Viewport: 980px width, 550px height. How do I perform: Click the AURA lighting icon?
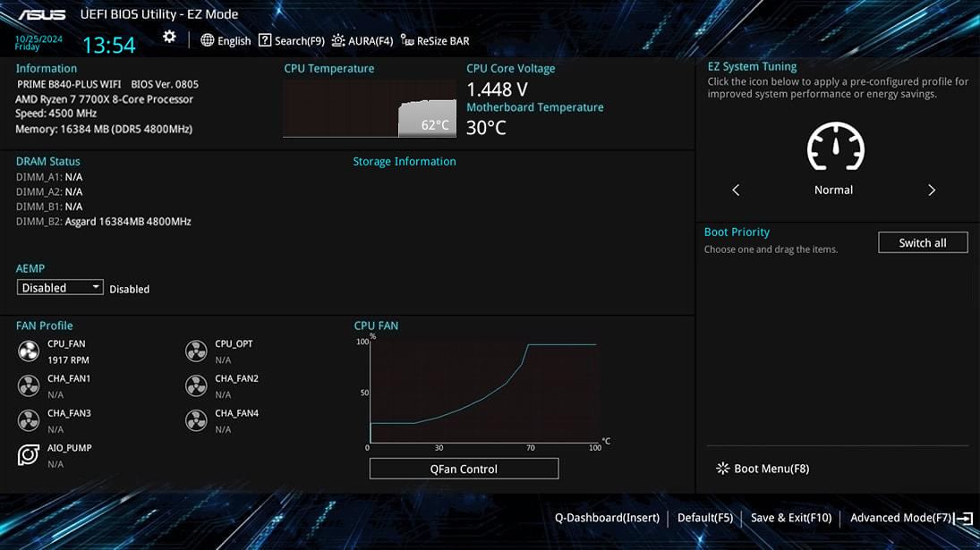pos(338,40)
